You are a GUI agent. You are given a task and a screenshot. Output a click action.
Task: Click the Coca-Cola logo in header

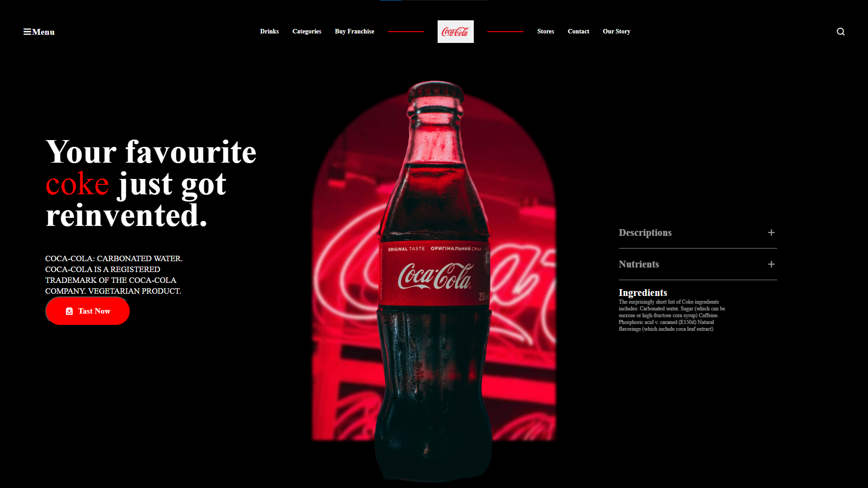coord(455,32)
